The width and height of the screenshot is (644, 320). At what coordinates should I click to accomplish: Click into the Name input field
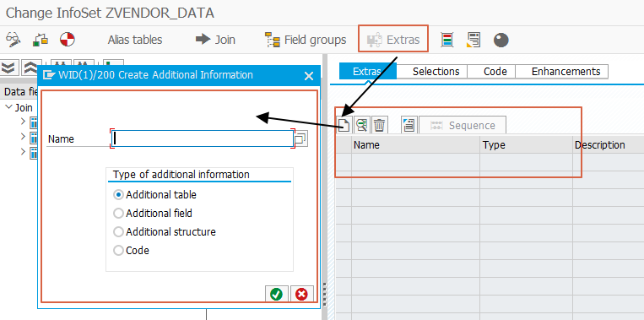pyautogui.click(x=202, y=138)
